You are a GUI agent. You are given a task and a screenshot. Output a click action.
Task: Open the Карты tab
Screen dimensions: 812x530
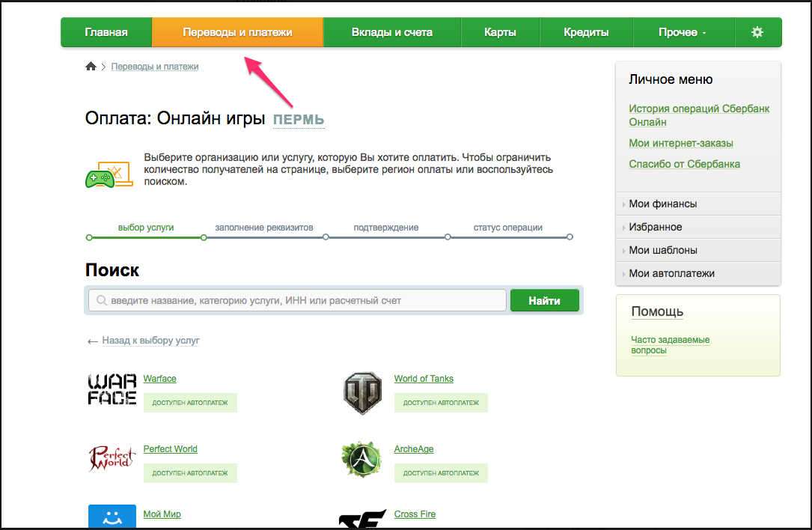[500, 32]
